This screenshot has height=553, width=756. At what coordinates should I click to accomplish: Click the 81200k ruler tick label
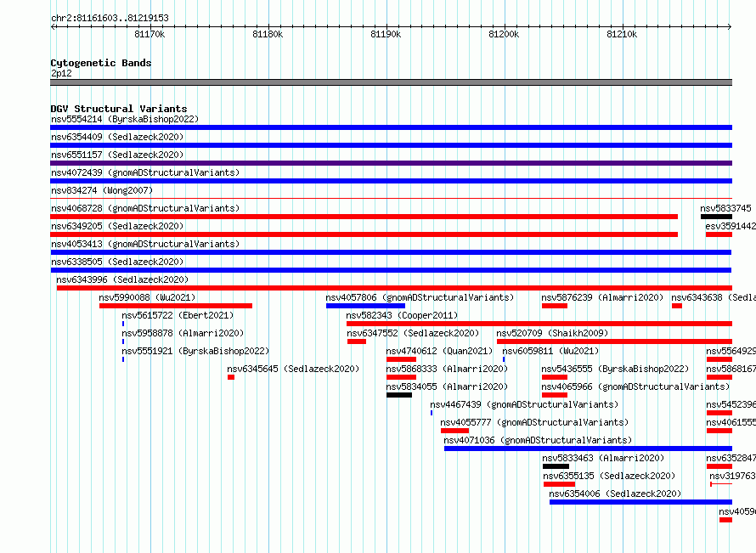point(504,34)
